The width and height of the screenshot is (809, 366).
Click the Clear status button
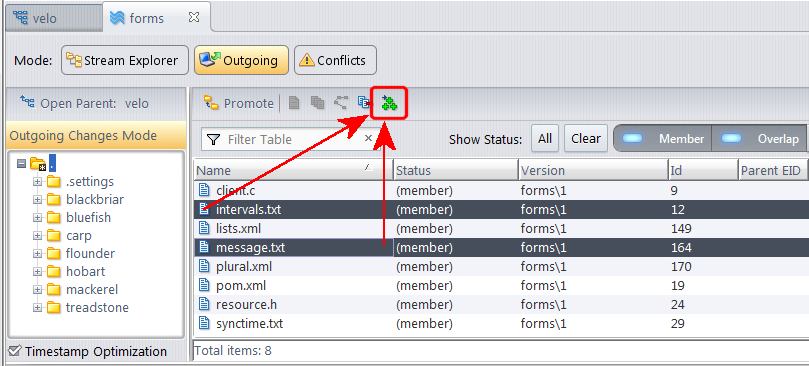[x=586, y=138]
